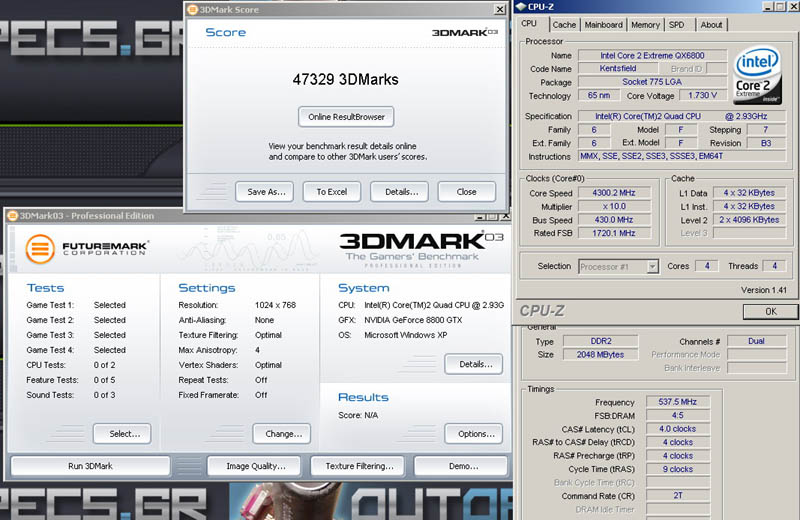Click the 2T command rate value
This screenshot has width=800, height=520.
click(x=678, y=496)
